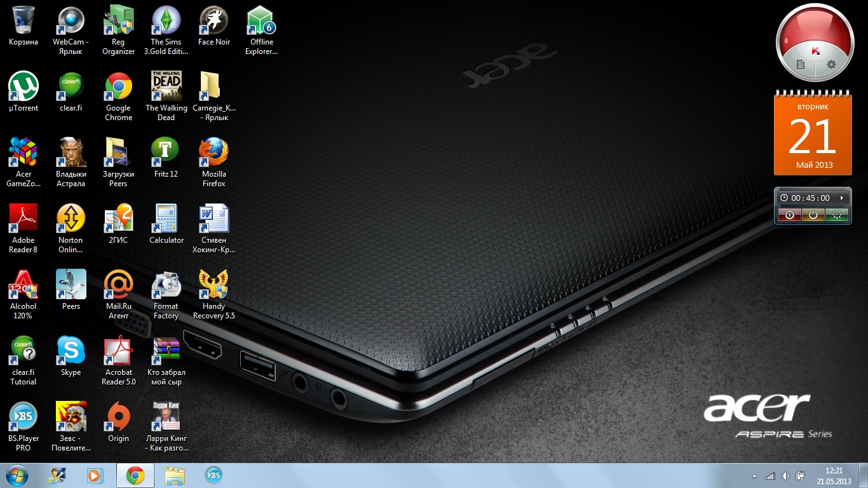Open Kaspersky gadget reports document button

coord(801,64)
